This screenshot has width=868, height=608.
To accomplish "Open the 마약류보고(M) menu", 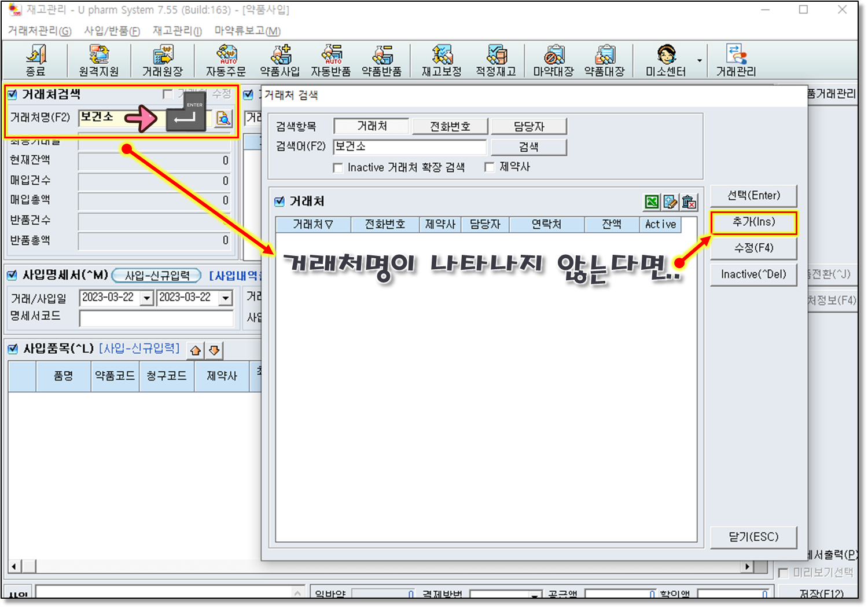I will point(247,31).
